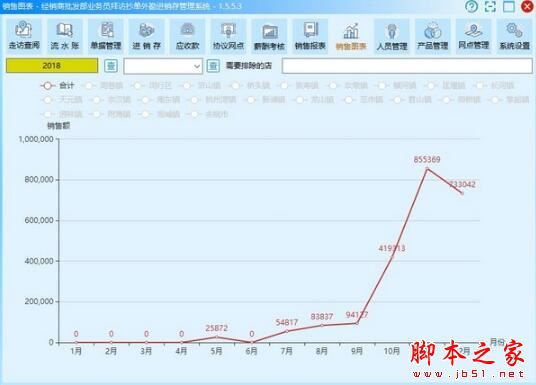Focus the 需要排除的店 text field

(407, 66)
